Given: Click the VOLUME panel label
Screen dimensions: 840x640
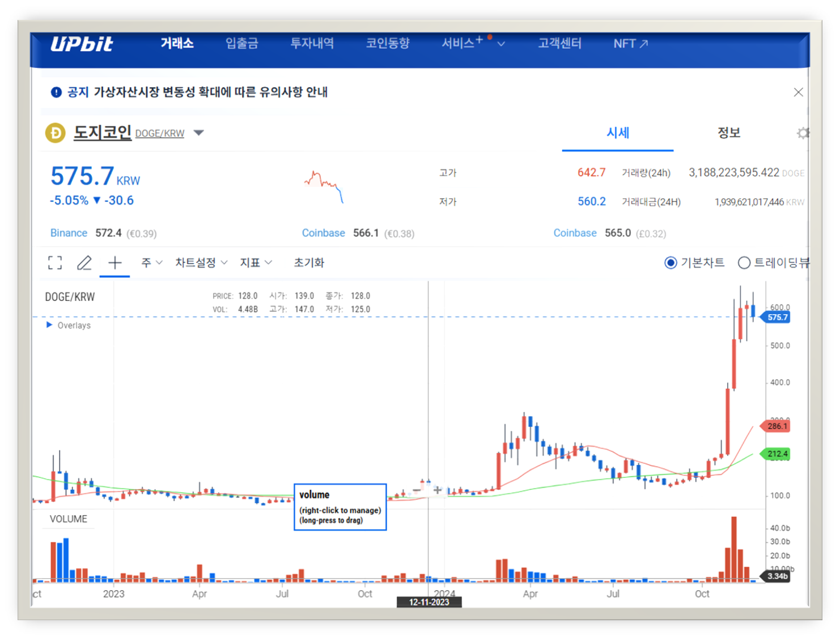Looking at the screenshot, I should (x=68, y=519).
